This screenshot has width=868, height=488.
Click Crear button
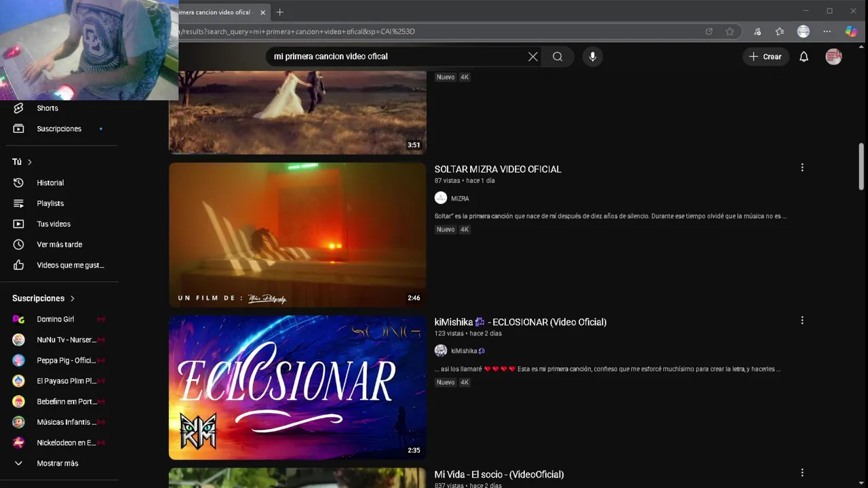[x=766, y=57]
